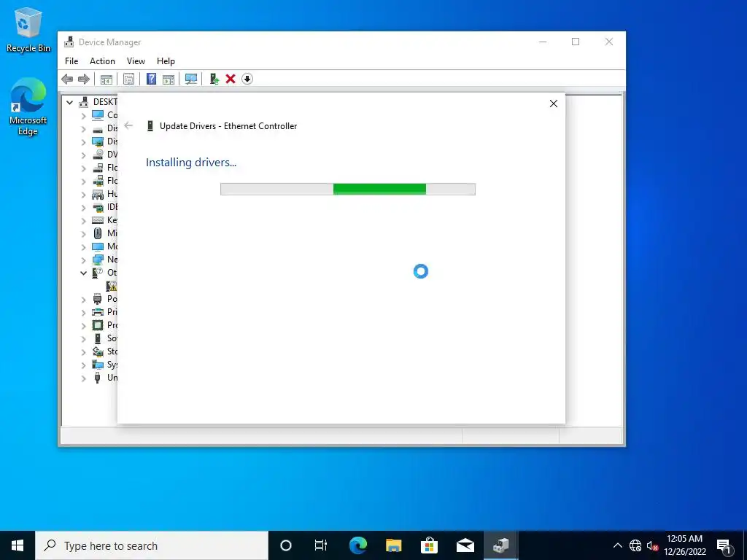The height and width of the screenshot is (560, 747).
Task: Open the Mail app from the taskbar
Action: point(465,545)
